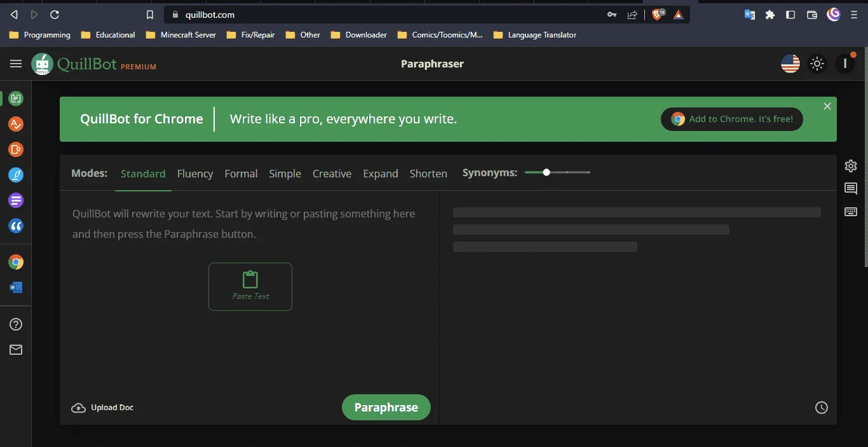Open the Grammar Checker sidebar icon
The width and height of the screenshot is (868, 447).
pos(16,124)
